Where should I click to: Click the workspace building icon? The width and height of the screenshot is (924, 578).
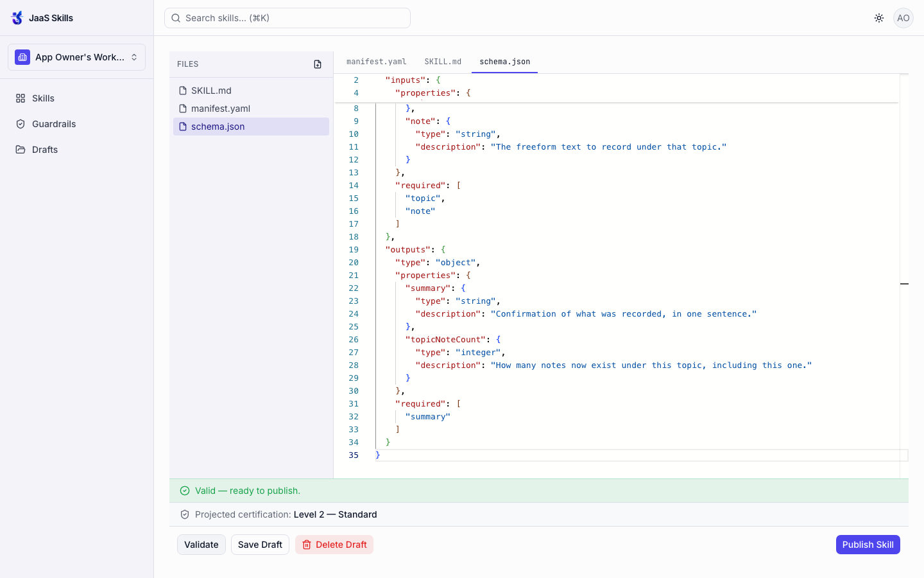22,57
